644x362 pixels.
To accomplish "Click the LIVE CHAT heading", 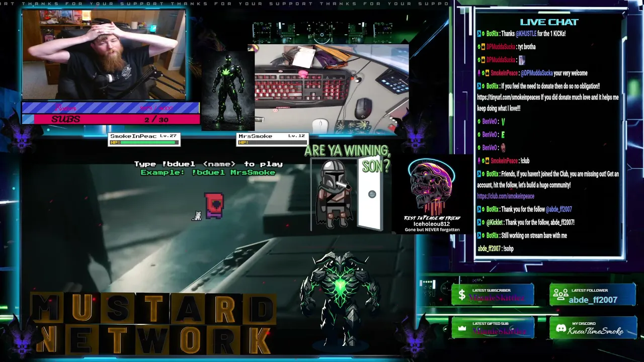I will [x=549, y=22].
